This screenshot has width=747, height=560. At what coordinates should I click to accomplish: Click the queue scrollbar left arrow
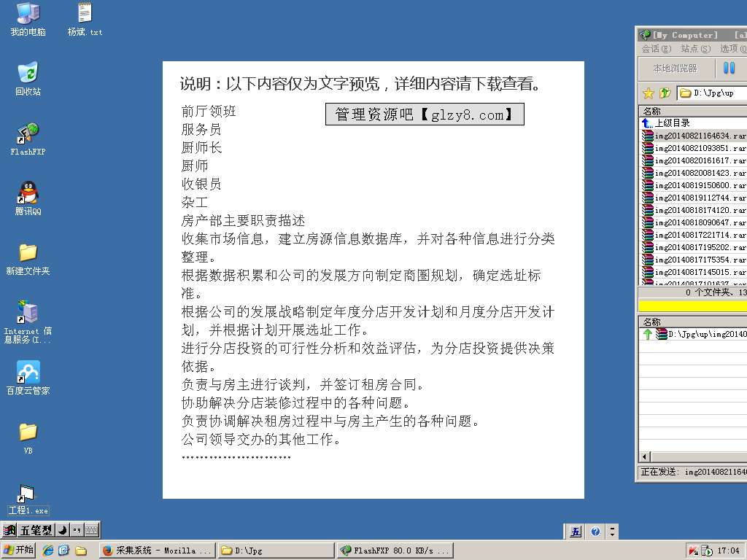(x=645, y=456)
